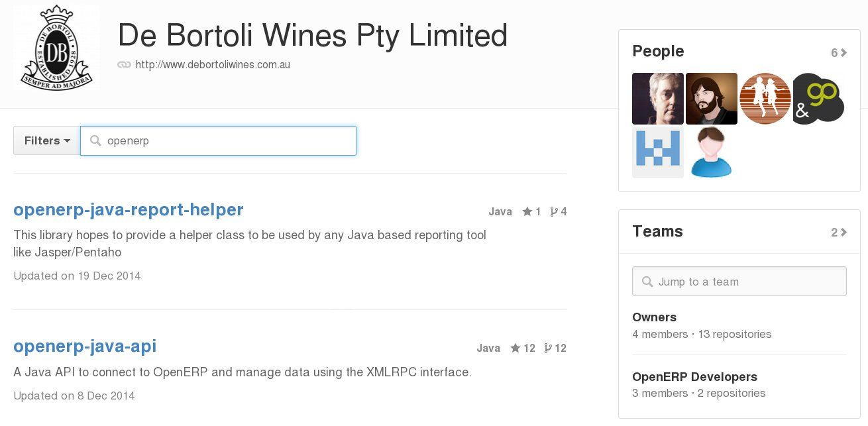The width and height of the screenshot is (868, 426).
Task: Open the orange striped silhouettes avatar
Action: tap(765, 99)
